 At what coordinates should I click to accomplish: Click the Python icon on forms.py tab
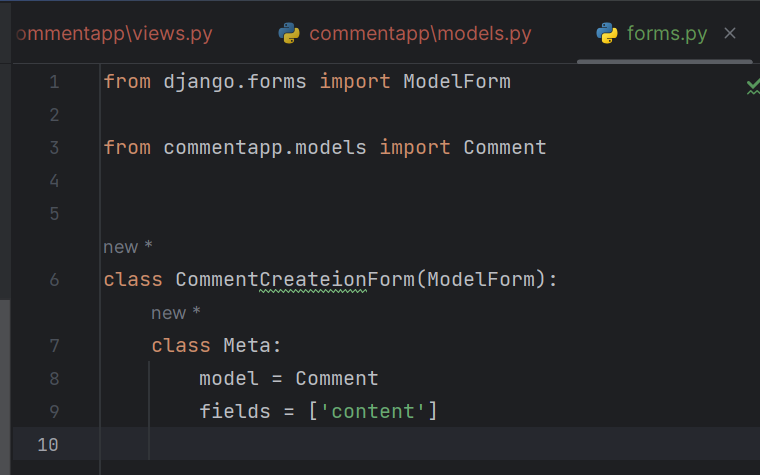(607, 33)
